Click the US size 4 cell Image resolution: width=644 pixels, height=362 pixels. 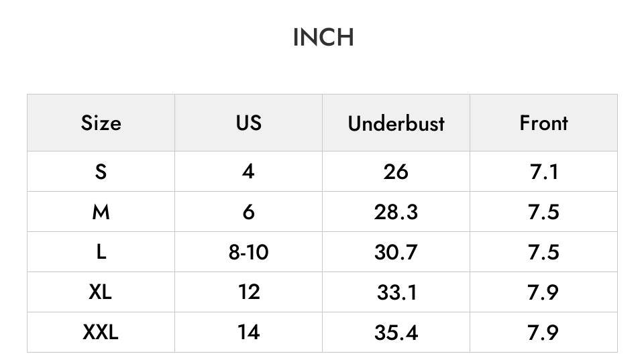[x=248, y=171]
